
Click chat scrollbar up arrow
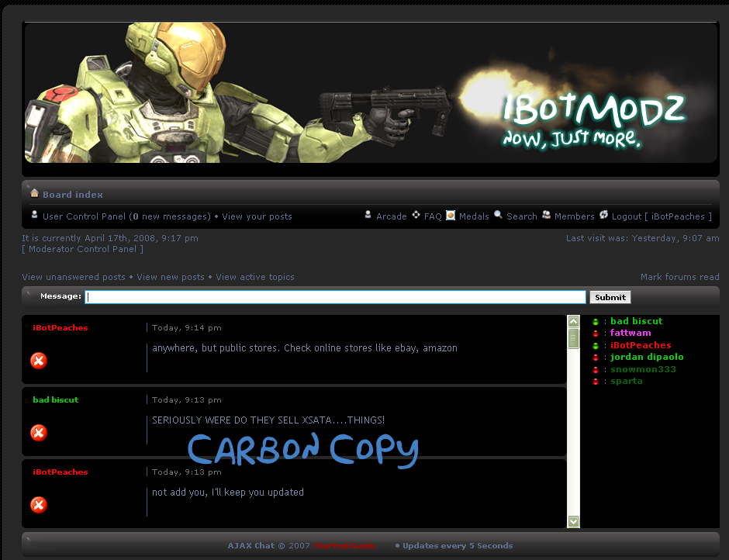[x=574, y=321]
